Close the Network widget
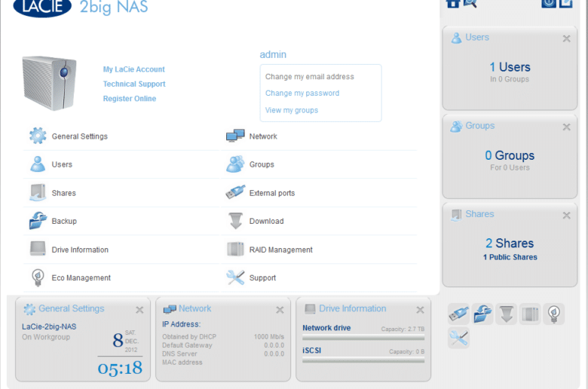Screen dimensions: 588x389 pyautogui.click(x=280, y=310)
